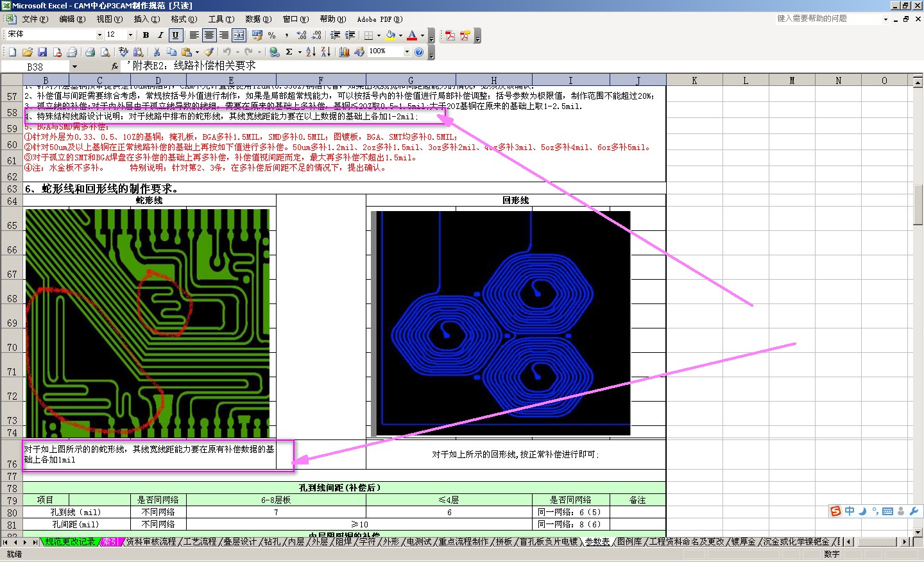Cut the selection
The height and width of the screenshot is (562, 924).
pyautogui.click(x=157, y=52)
